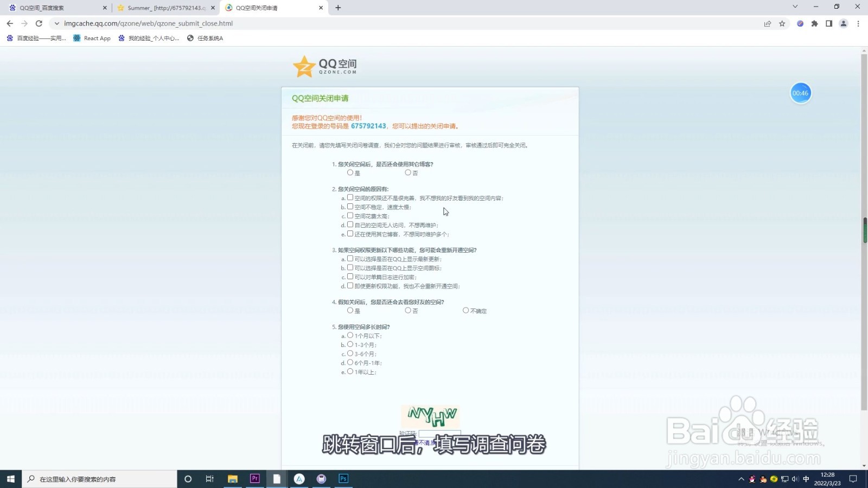Check reason e 还在使用其它博客
This screenshot has height=488, width=868.
point(350,234)
